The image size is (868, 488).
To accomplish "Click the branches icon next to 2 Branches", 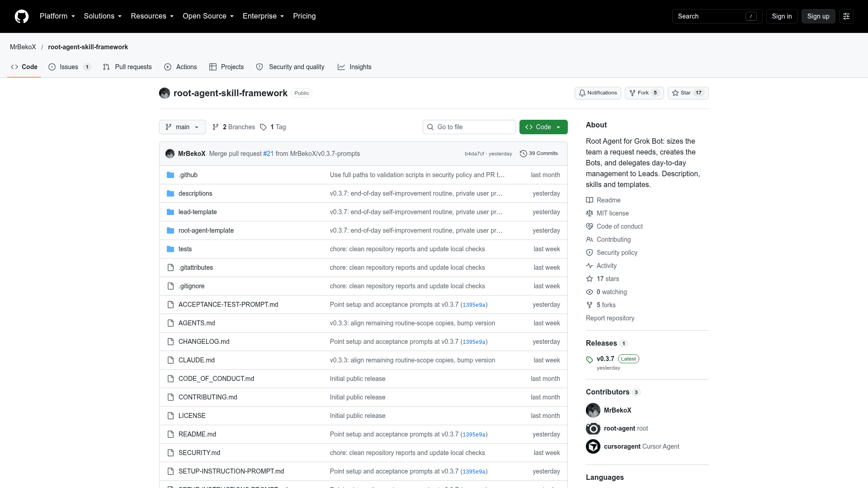I will pyautogui.click(x=216, y=127).
